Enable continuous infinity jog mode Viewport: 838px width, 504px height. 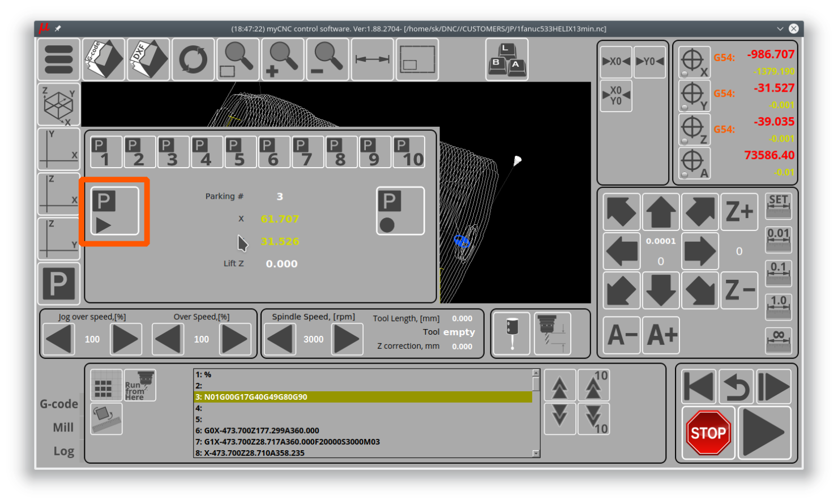779,340
